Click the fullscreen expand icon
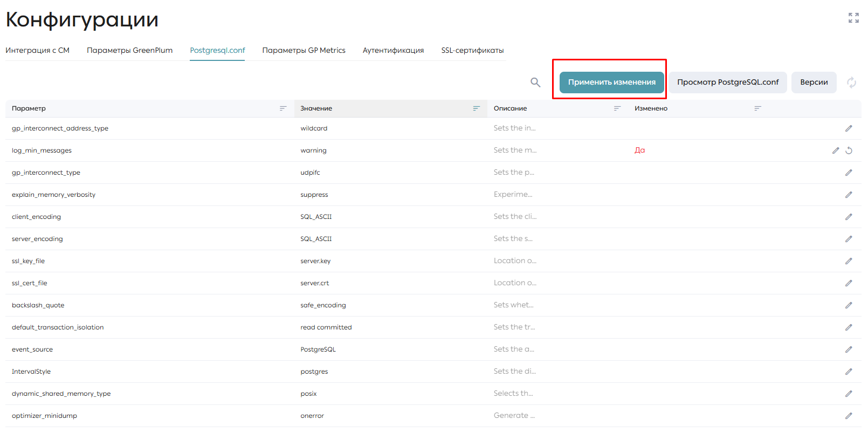868x433 pixels. coord(853,18)
